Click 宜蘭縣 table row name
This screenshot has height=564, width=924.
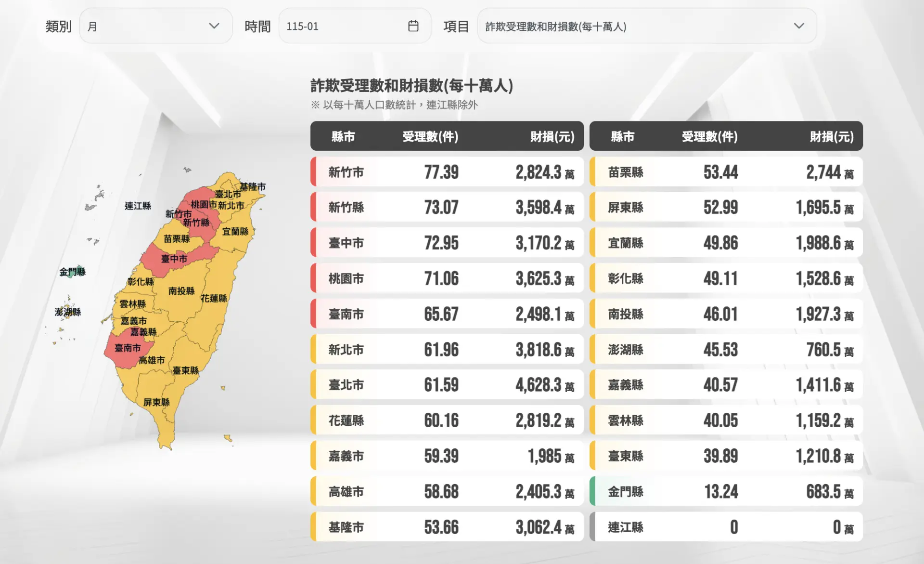point(626,243)
